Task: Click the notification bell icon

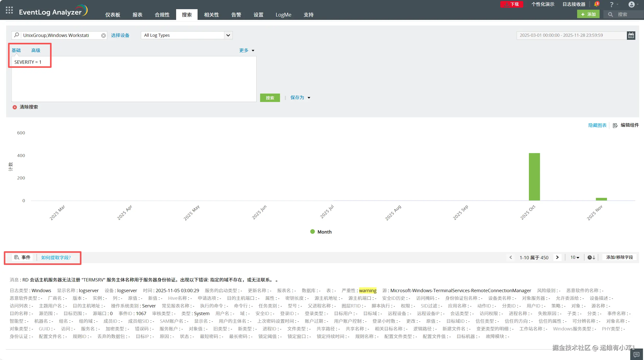Action: coord(596,4)
